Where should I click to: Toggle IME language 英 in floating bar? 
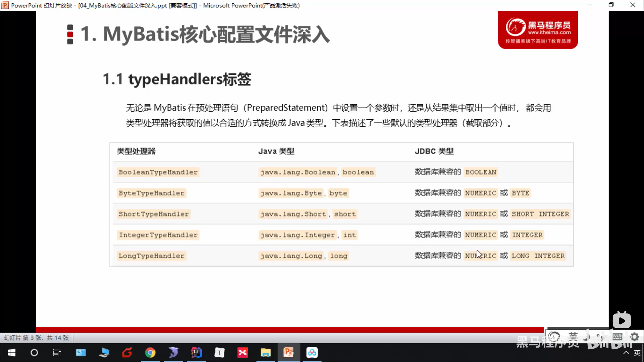(x=573, y=337)
